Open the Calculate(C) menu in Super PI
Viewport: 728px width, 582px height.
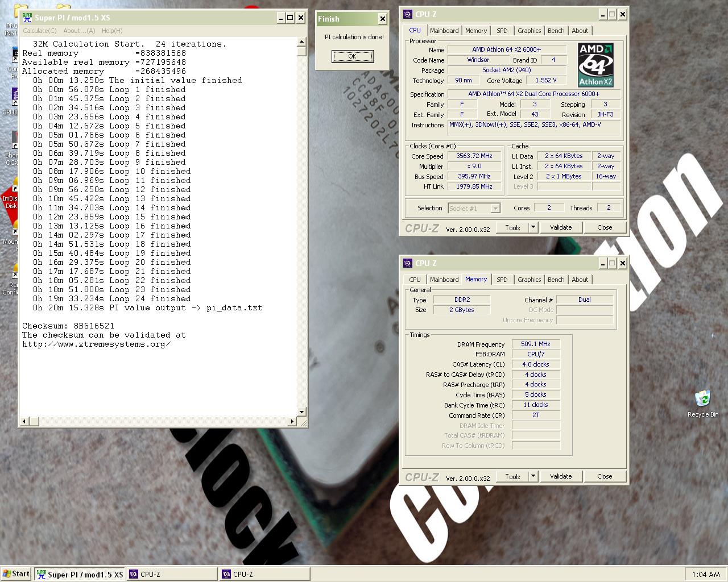pos(40,31)
